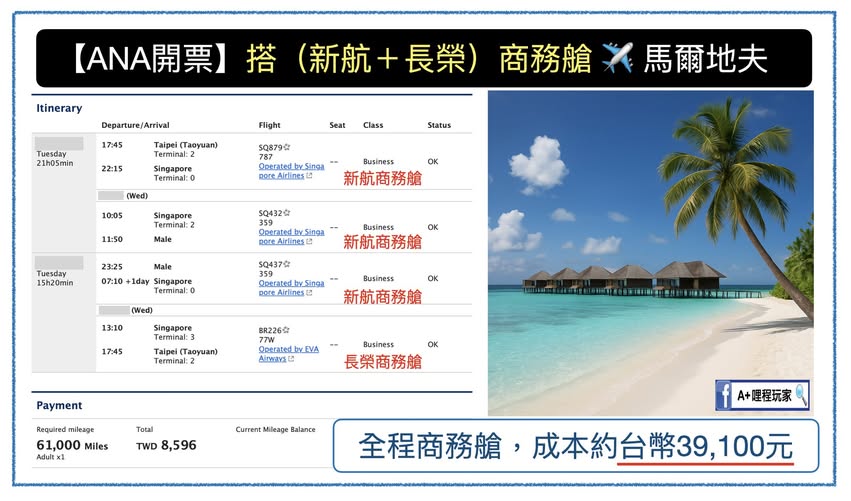Click the TWD 8,596 total amount

(x=166, y=446)
